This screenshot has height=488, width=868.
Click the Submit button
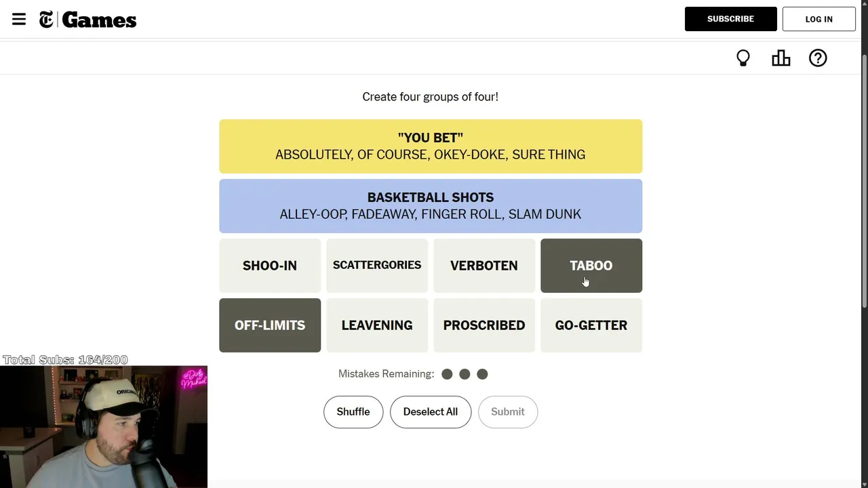[x=508, y=412]
